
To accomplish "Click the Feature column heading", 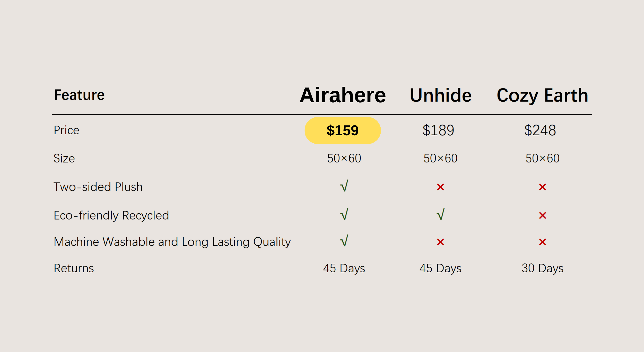I will point(79,95).
